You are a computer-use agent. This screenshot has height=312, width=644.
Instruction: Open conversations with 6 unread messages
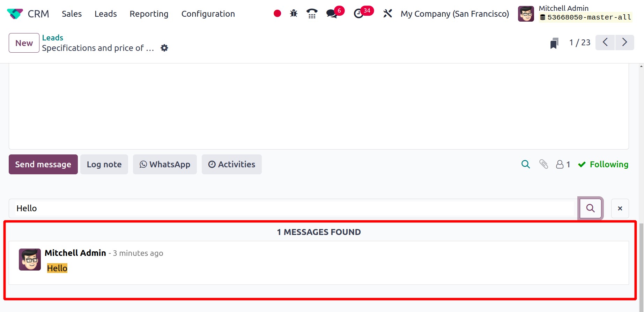pos(335,13)
